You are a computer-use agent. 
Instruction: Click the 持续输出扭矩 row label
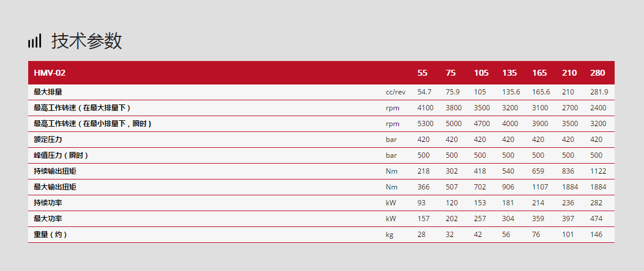(55, 171)
